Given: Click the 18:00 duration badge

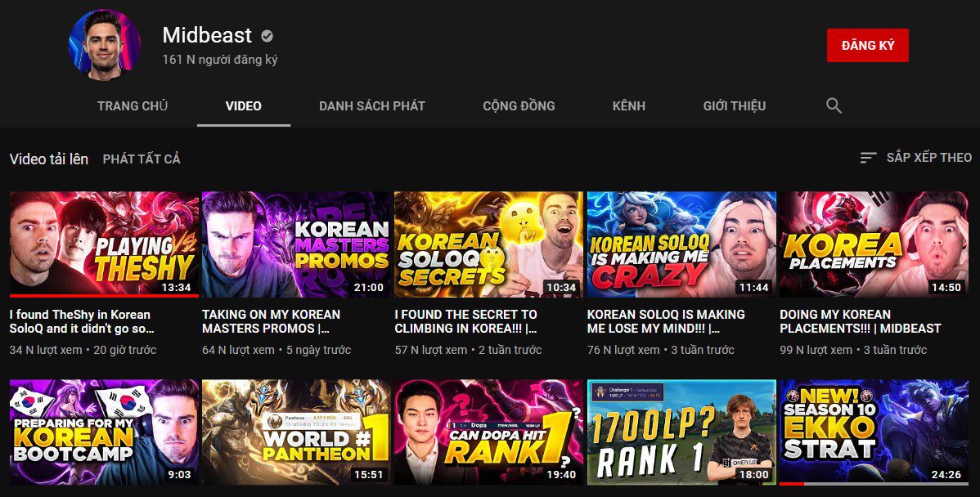Looking at the screenshot, I should tap(753, 475).
